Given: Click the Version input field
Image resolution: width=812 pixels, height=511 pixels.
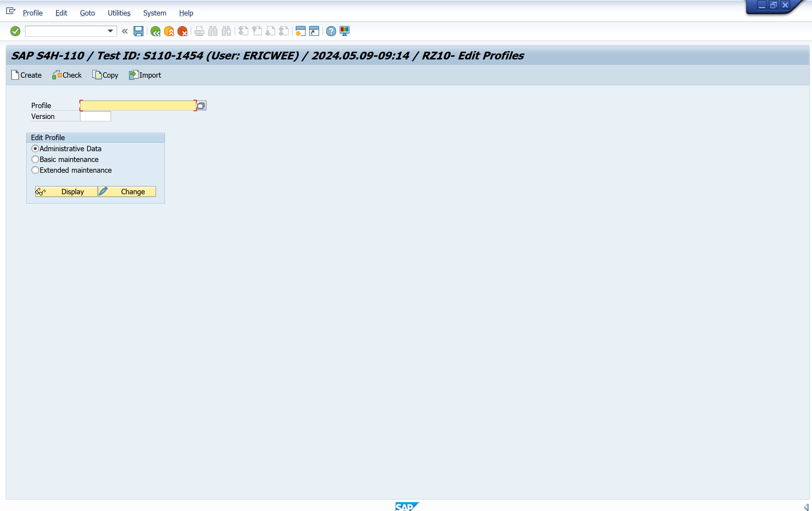Looking at the screenshot, I should tap(95, 116).
